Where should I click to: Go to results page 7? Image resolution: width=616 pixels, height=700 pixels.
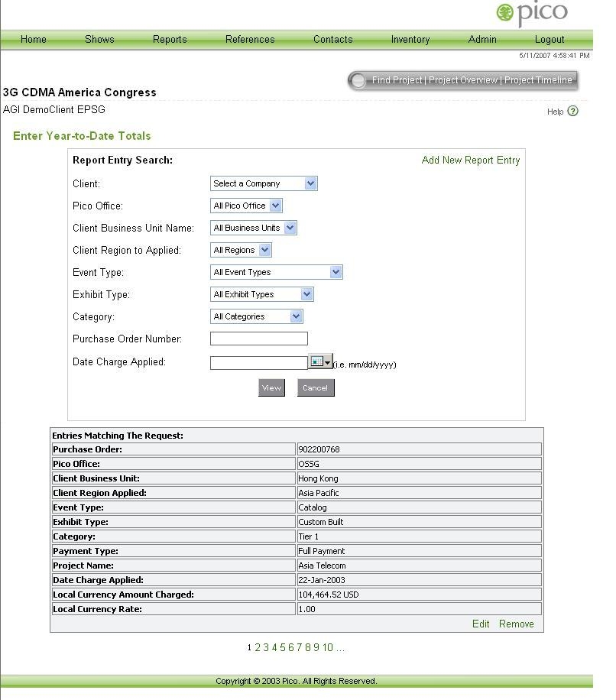300,647
